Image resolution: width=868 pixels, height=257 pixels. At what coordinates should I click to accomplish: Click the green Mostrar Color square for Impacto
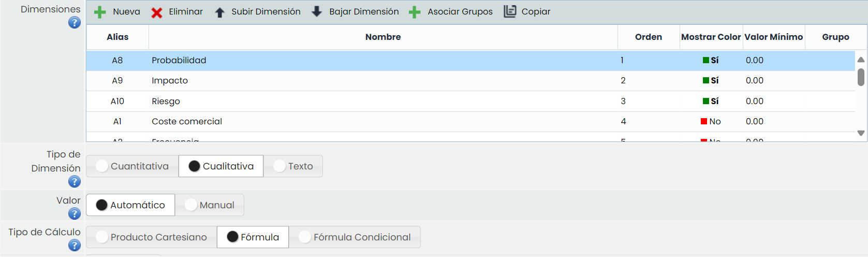coord(705,80)
